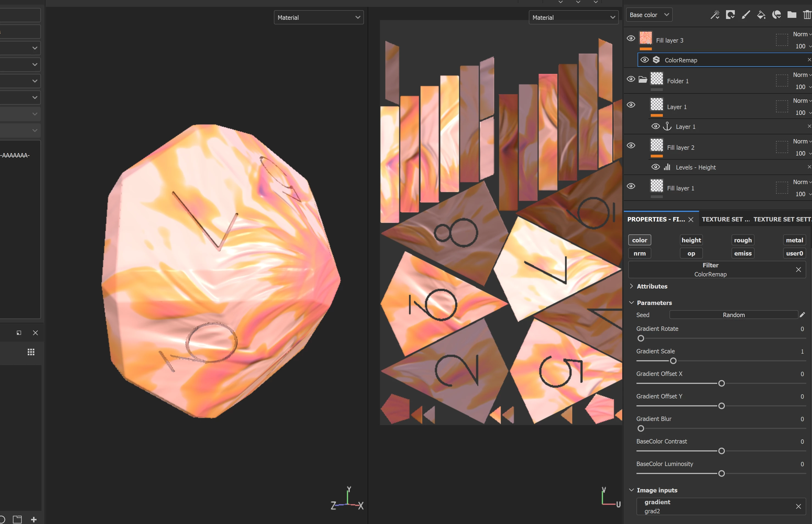The image size is (812, 524).
Task: Open the 3D viewport Material dropdown
Action: (318, 17)
